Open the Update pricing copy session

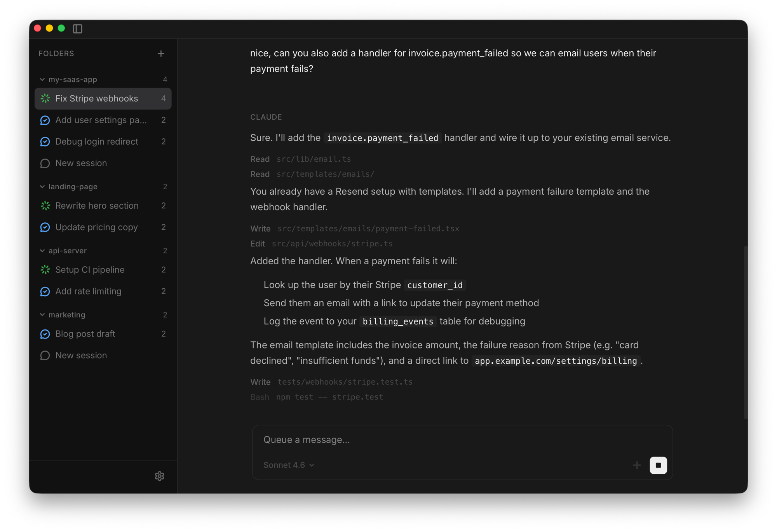(96, 227)
